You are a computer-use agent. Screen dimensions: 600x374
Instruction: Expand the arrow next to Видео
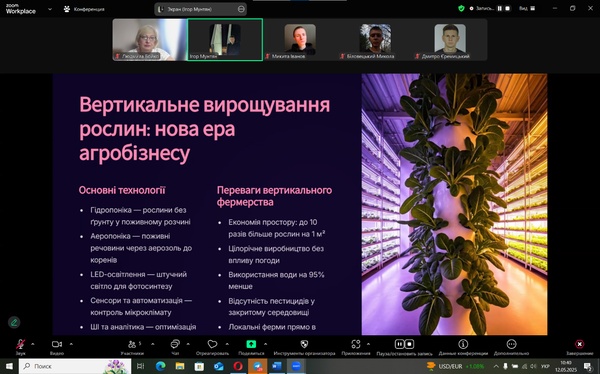pyautogui.click(x=71, y=344)
